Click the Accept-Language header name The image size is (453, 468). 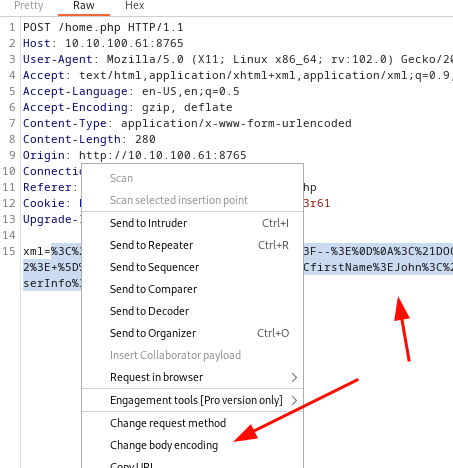[75, 91]
